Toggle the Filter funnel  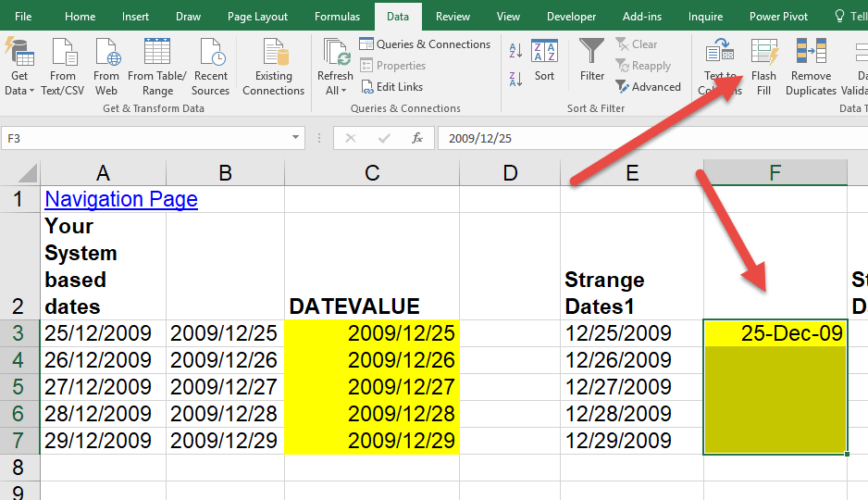pos(591,60)
